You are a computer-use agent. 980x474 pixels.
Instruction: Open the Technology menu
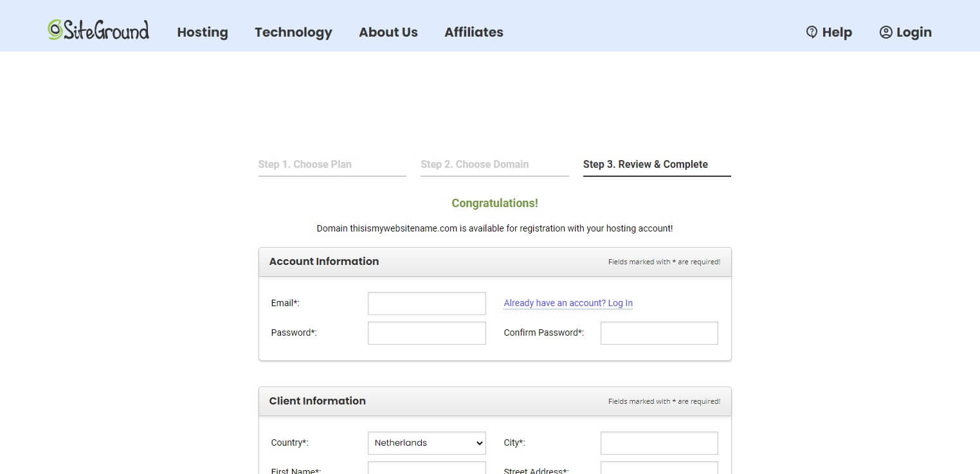[293, 32]
